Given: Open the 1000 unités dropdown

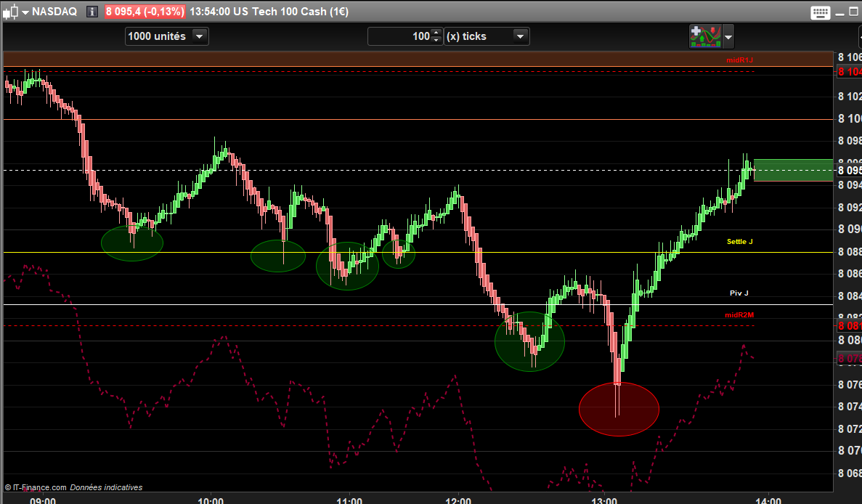Looking at the screenshot, I should point(166,36).
